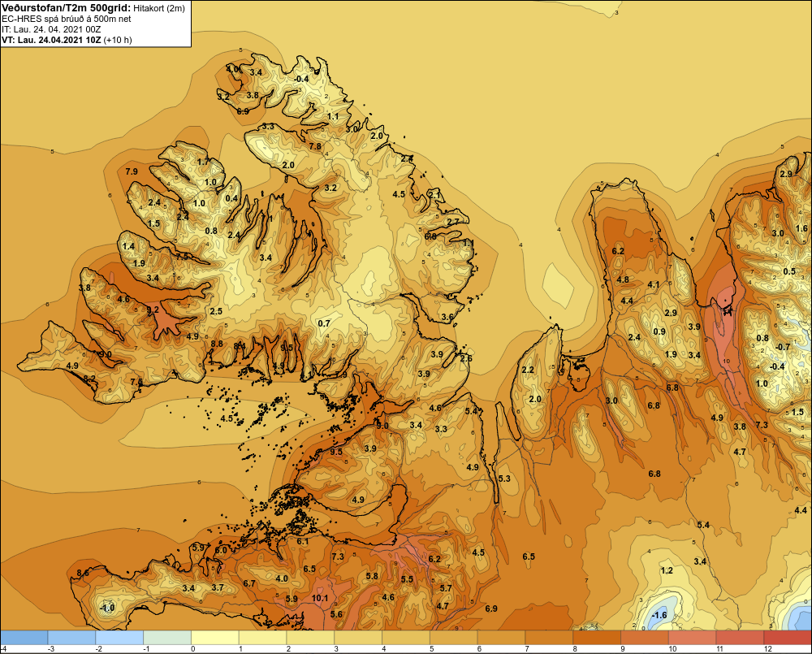
Task: Click the '6.1' temperature value on the map
Action: (303, 542)
